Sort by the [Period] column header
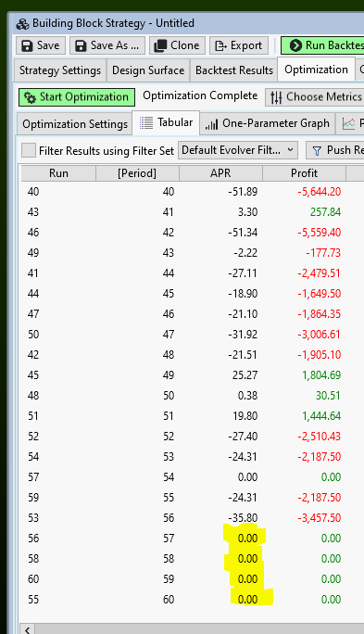 [137, 173]
